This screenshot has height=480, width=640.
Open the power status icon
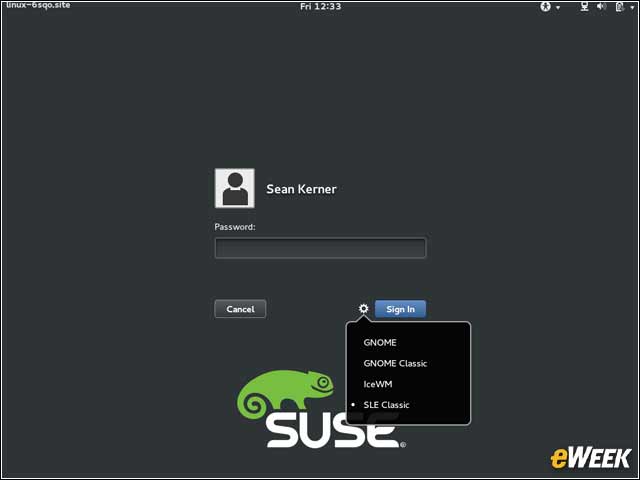tap(620, 7)
